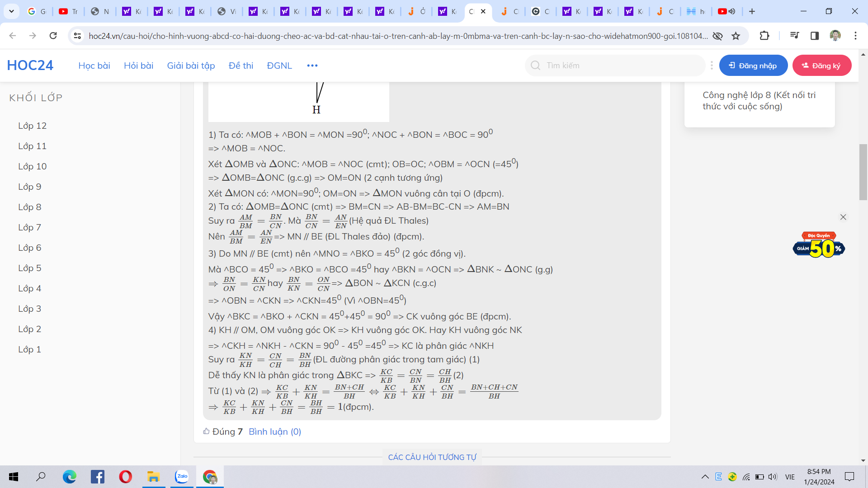Click the page vertical scrollbar thumb

pos(863,172)
